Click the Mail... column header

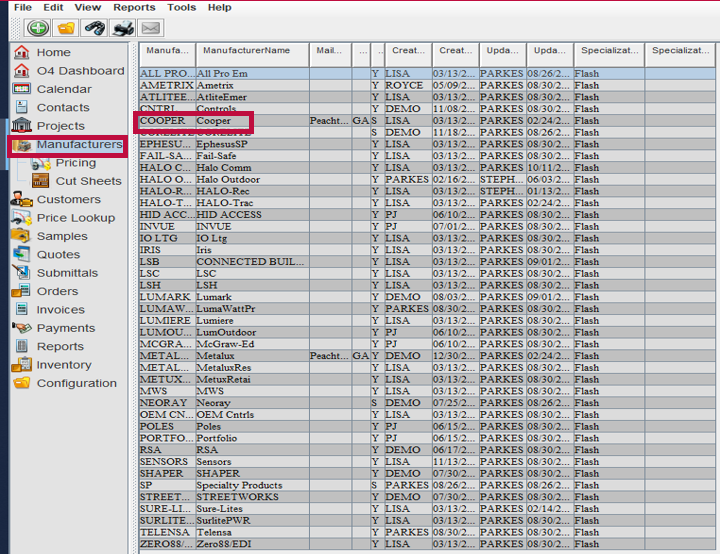[x=331, y=55]
